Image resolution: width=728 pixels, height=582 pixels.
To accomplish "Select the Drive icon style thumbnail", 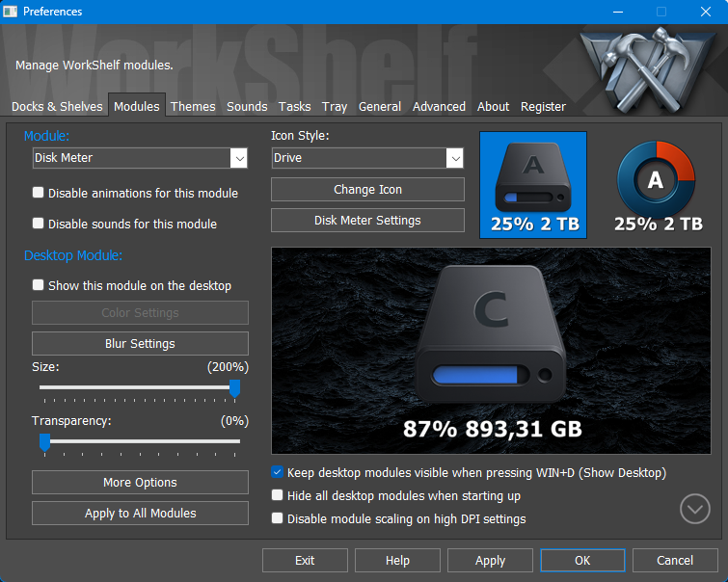I will click(x=532, y=184).
